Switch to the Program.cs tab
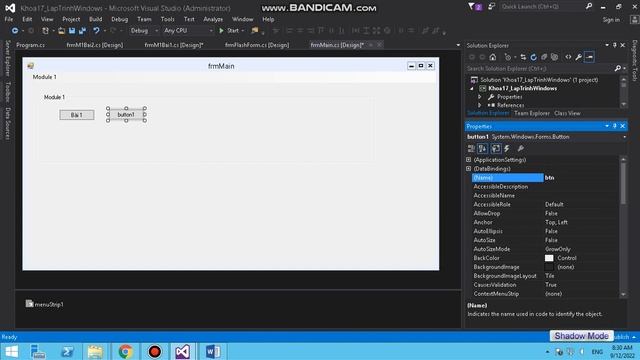This screenshot has height=360, width=640. [31, 45]
